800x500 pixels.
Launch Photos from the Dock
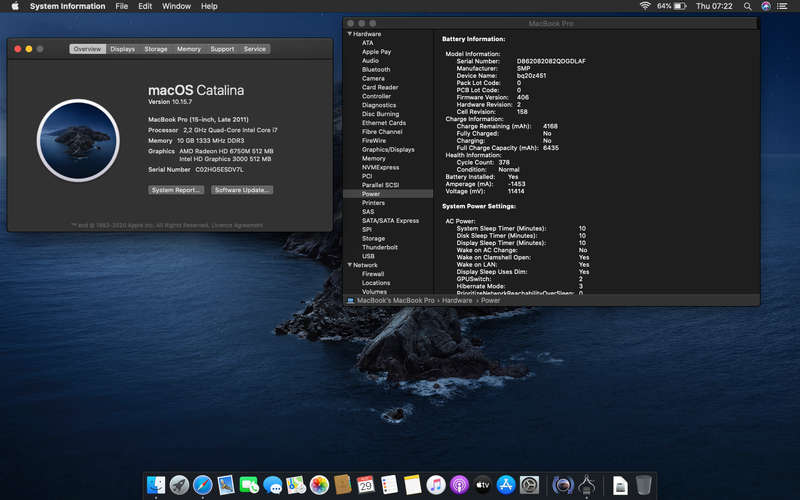click(319, 485)
